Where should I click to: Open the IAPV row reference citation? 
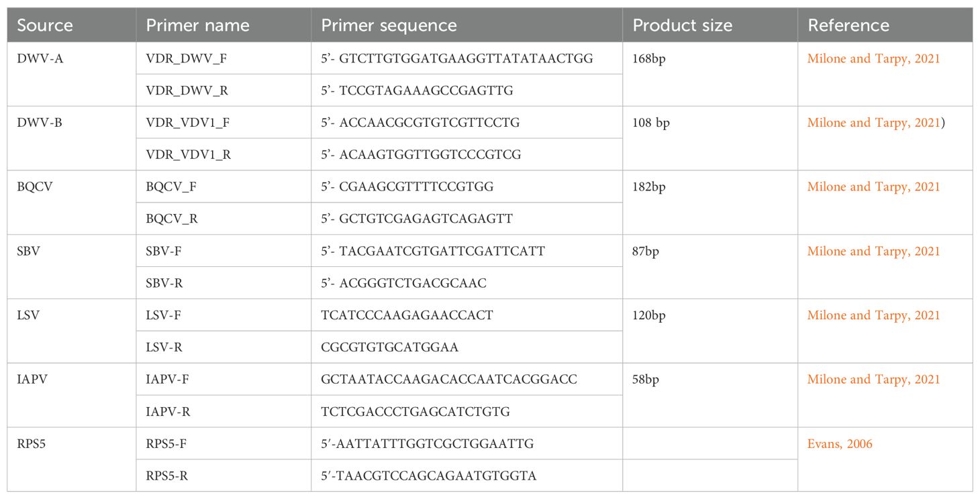(x=873, y=380)
